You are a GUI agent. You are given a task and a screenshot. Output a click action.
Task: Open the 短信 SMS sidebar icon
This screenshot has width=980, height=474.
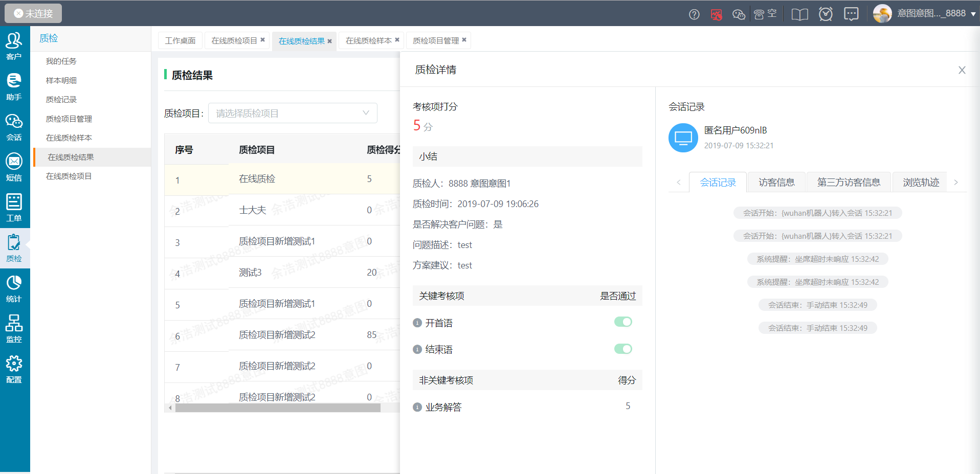tap(14, 167)
